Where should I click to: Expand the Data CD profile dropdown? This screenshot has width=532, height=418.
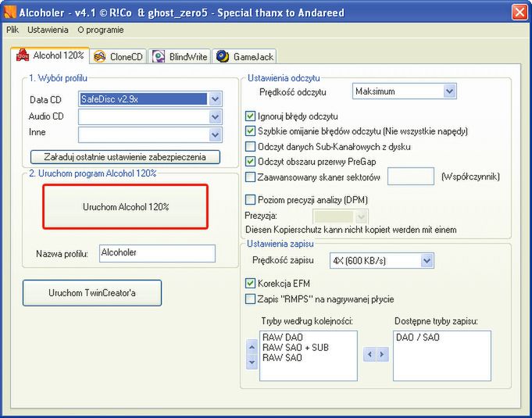(x=215, y=99)
